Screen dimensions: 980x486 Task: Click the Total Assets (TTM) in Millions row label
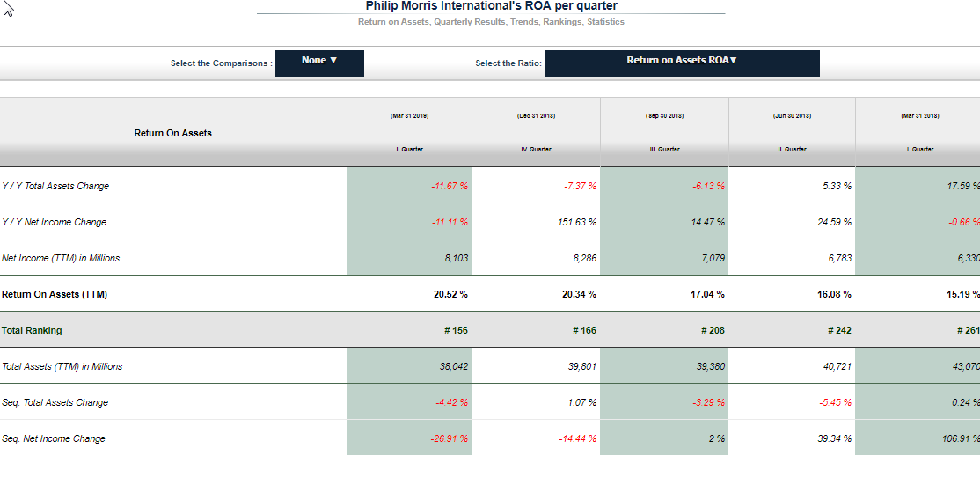point(62,367)
